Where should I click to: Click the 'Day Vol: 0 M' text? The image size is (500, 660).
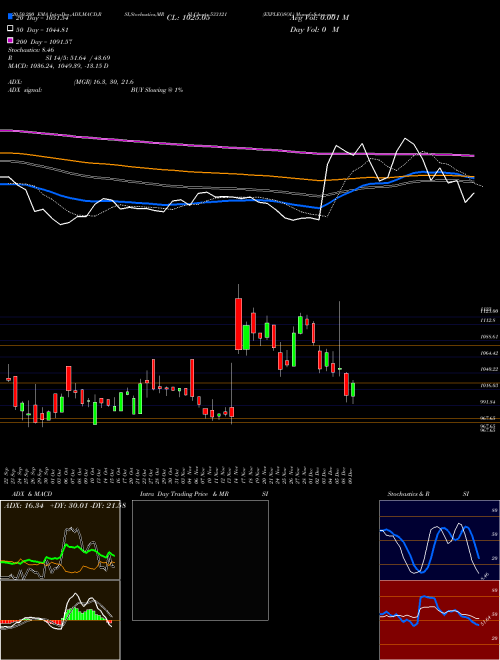pos(314,29)
